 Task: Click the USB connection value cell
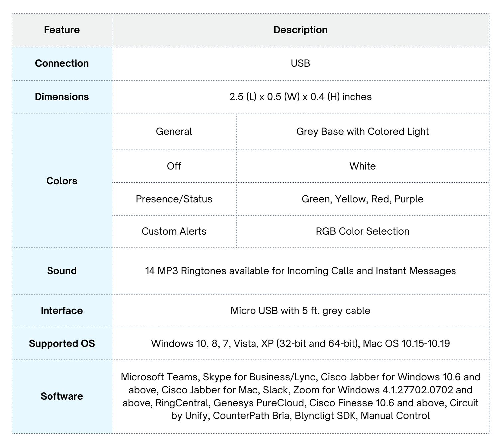tap(300, 63)
